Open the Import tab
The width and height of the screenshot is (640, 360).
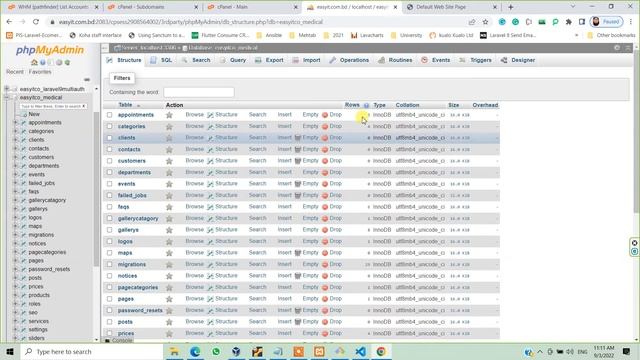(x=307, y=60)
